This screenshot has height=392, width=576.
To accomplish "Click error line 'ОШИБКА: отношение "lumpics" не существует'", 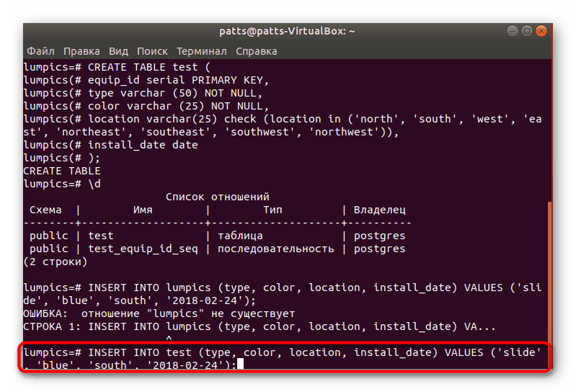I will coord(159,313).
